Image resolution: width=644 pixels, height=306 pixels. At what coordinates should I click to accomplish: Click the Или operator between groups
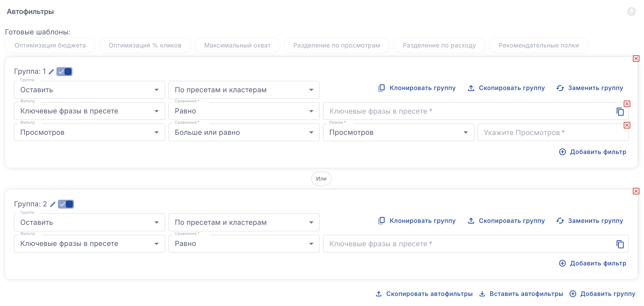321,179
